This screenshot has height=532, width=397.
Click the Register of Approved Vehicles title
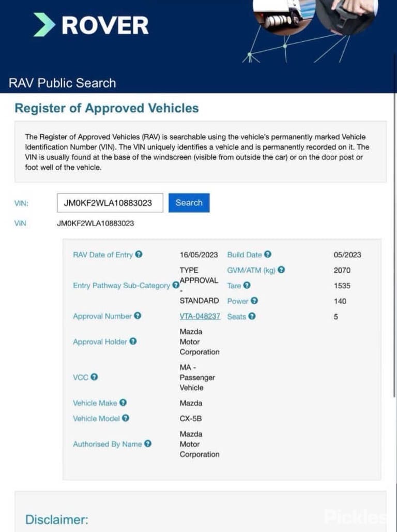tap(107, 108)
